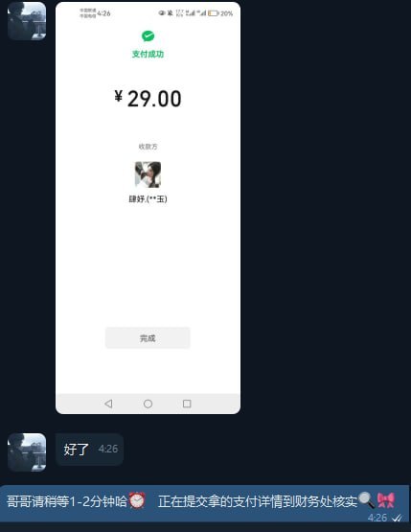This screenshot has height=532, width=411.
Task: Click the ¥29.00 payment amount
Action: pyautogui.click(x=148, y=99)
